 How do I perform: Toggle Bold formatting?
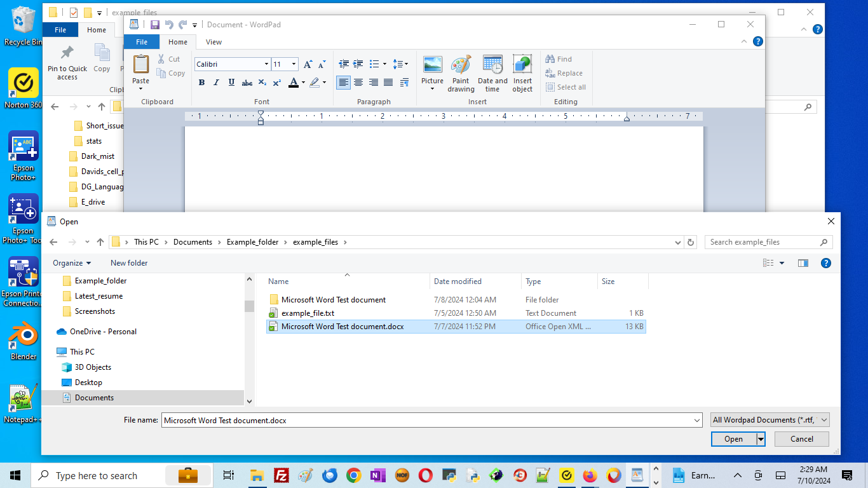pyautogui.click(x=201, y=83)
